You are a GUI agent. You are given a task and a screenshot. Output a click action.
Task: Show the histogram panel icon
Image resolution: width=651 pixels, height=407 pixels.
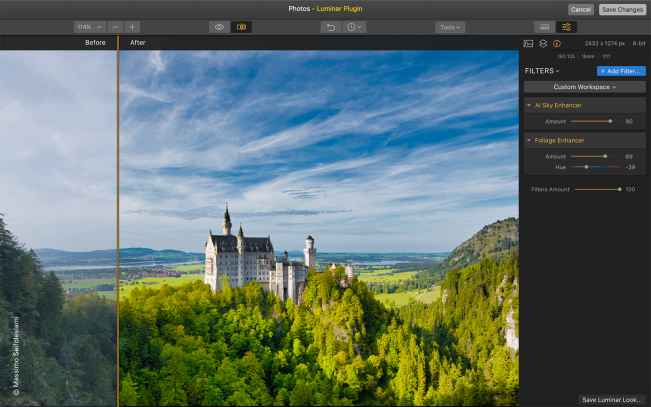529,44
